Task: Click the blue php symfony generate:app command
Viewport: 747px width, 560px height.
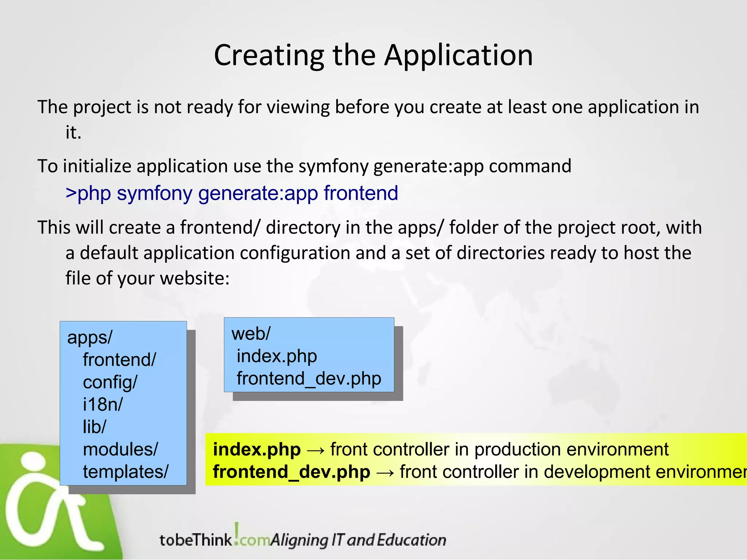Action: tap(232, 193)
